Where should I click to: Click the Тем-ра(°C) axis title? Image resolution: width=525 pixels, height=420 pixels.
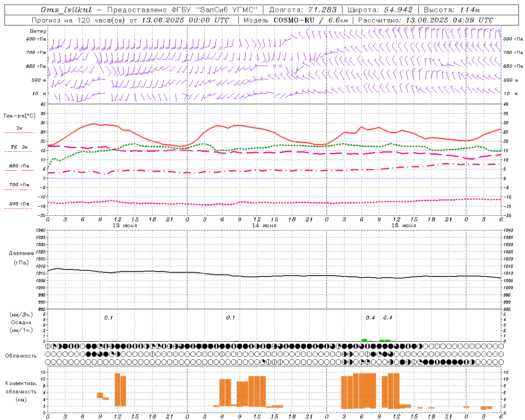coord(19,116)
